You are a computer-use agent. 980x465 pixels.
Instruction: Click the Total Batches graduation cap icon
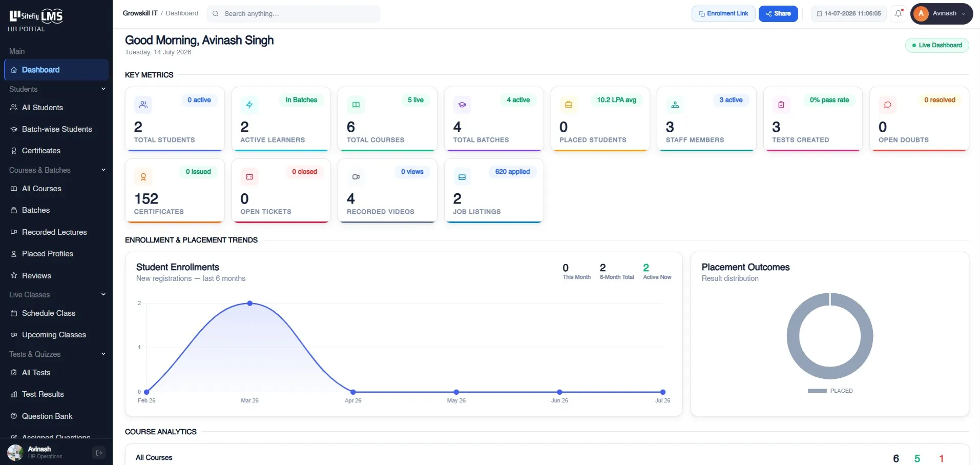coord(462,105)
